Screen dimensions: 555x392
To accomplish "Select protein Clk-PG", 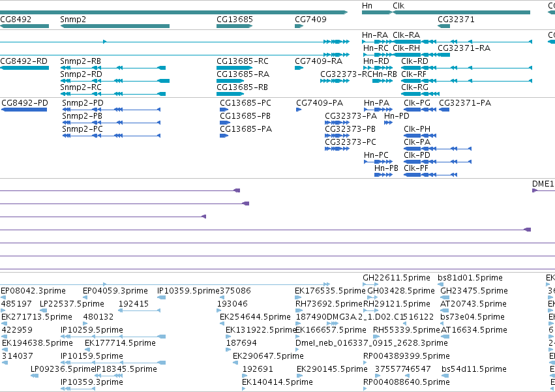I will coord(417,103).
